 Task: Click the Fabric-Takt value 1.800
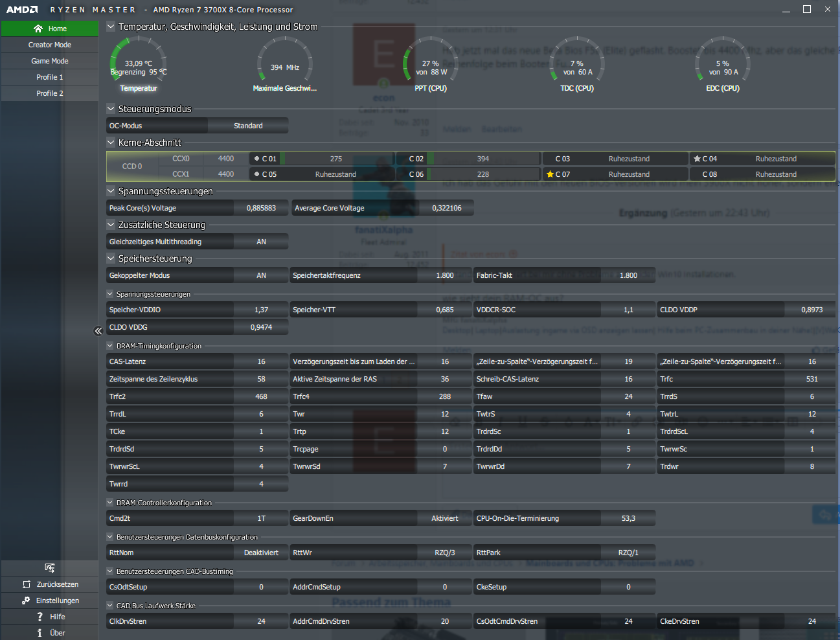pos(628,275)
